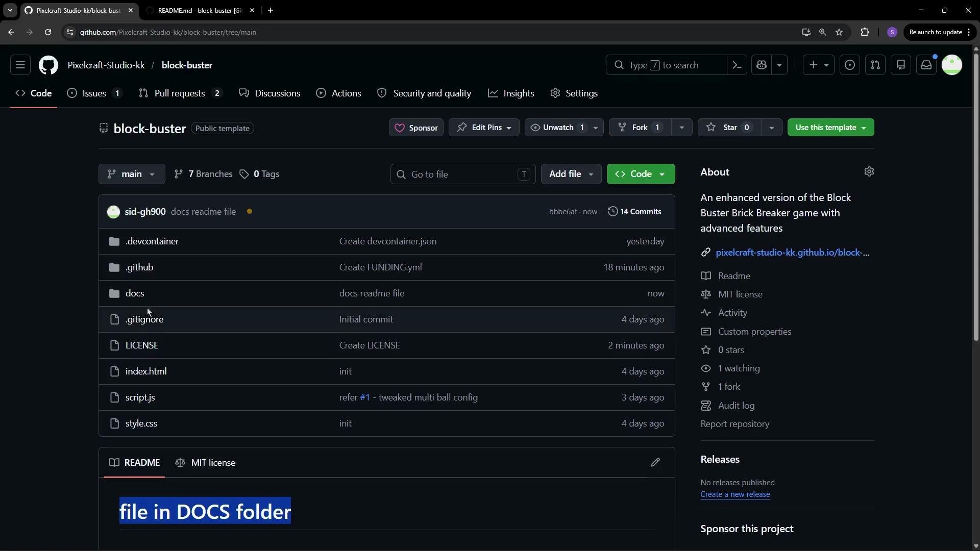Click the Sponsor heart button
The width and height of the screenshot is (980, 551).
tap(416, 128)
